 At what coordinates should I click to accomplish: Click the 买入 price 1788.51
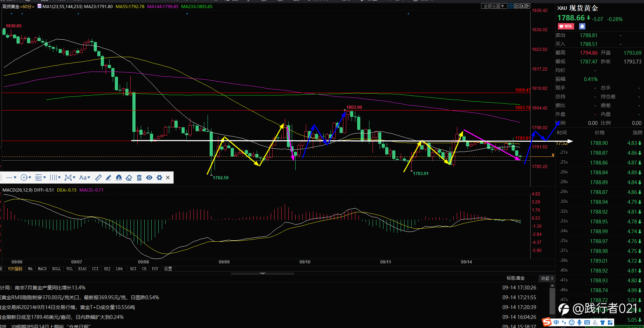point(589,44)
